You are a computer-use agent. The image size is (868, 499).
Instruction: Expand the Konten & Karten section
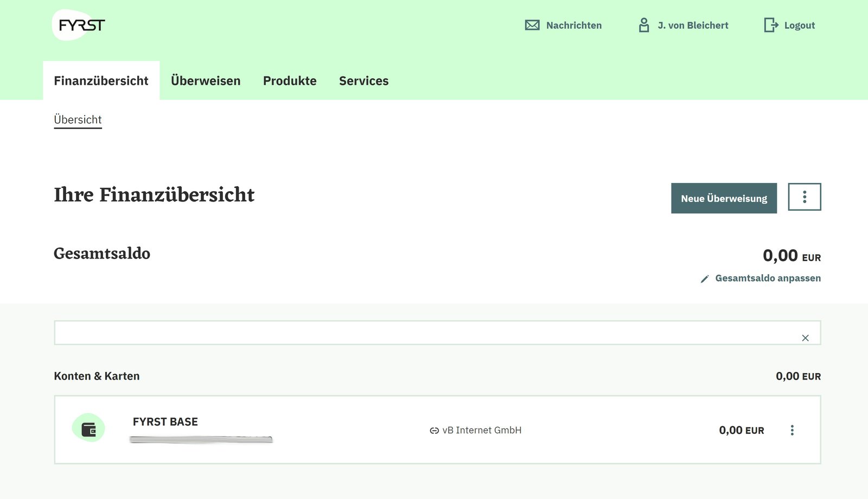(97, 376)
